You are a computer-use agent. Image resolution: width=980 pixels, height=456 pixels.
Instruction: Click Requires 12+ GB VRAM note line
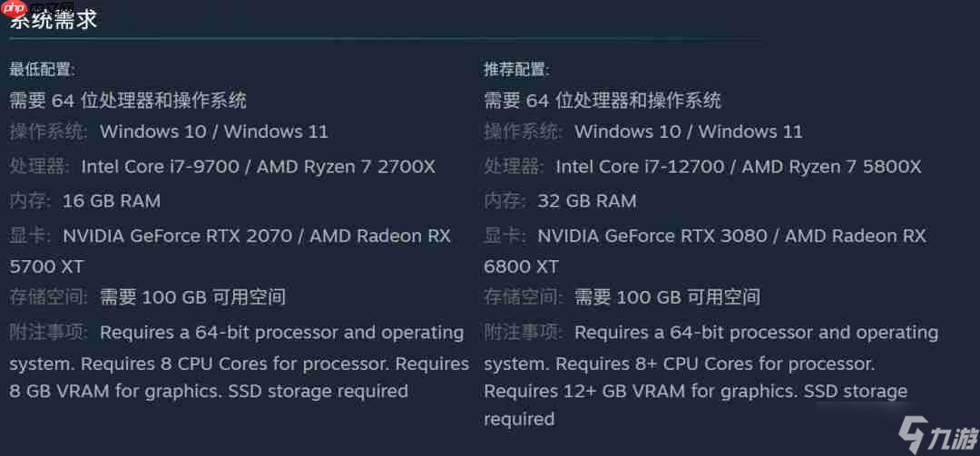pos(696,392)
